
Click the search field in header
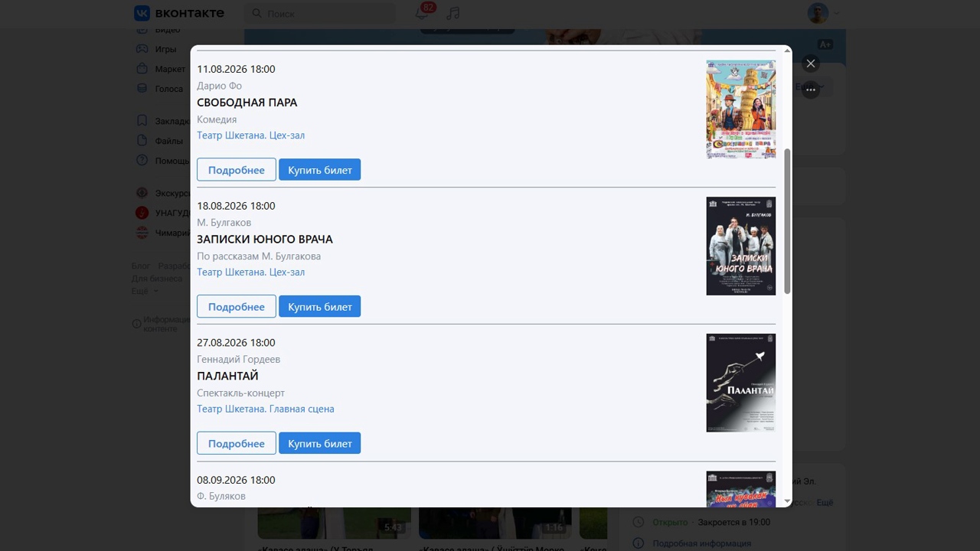[320, 13]
